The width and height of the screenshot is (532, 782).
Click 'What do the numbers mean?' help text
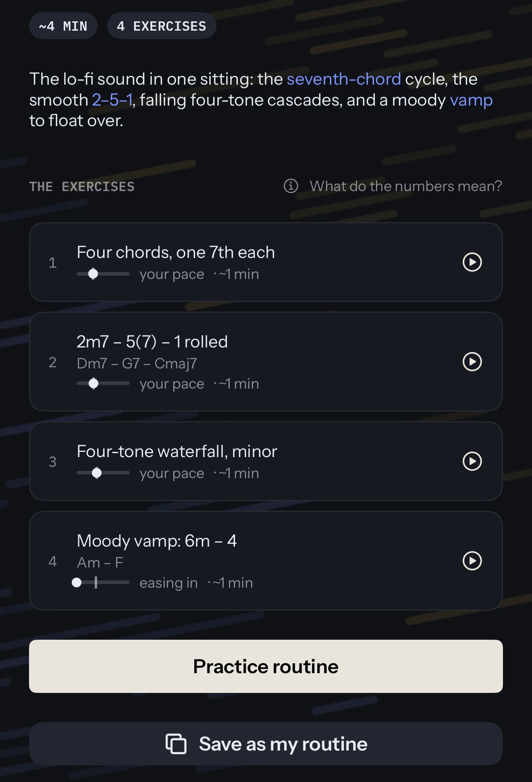coord(406,186)
